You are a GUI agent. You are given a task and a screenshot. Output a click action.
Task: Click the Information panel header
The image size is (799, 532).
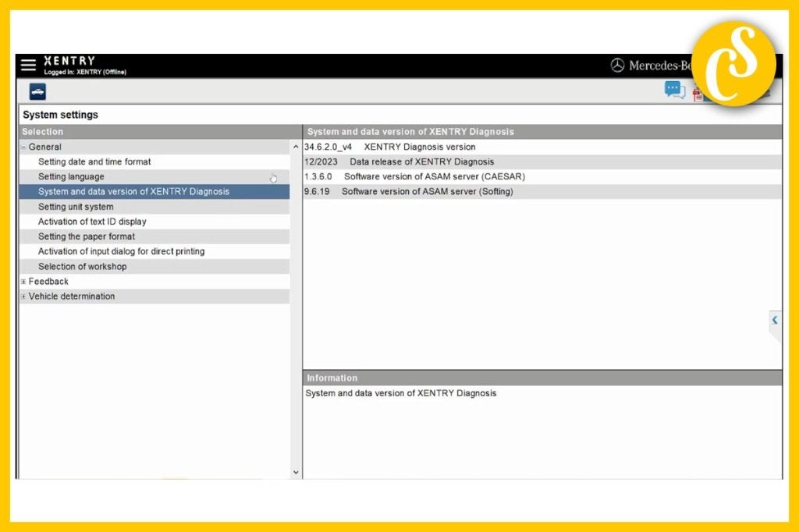(x=543, y=378)
